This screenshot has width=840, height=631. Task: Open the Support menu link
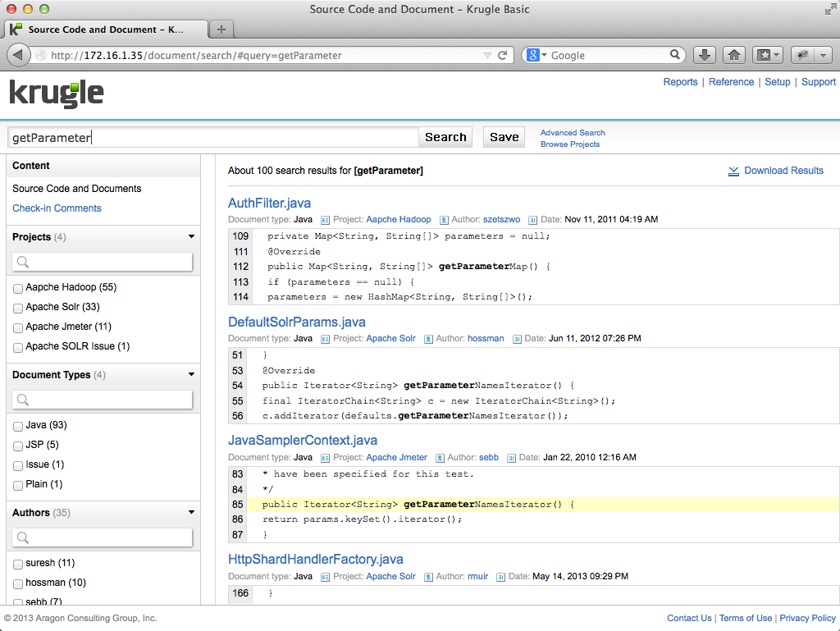(818, 82)
